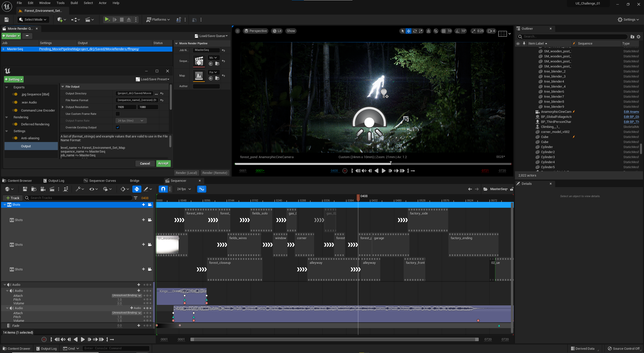Viewport: 644px width, 353px height.
Task: Toggle the sequencer snapping magnet icon
Action: tap(163, 189)
